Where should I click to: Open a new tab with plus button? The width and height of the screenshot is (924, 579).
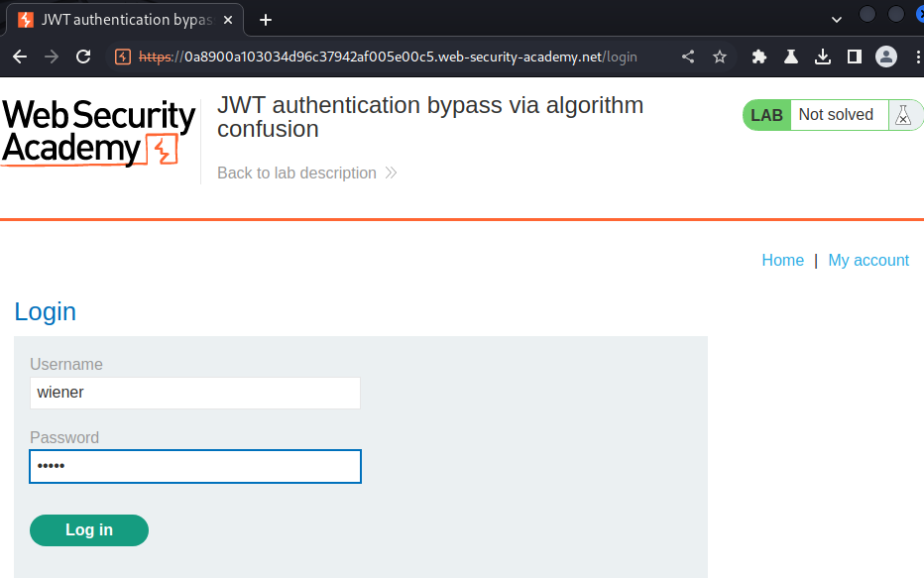pos(266,20)
